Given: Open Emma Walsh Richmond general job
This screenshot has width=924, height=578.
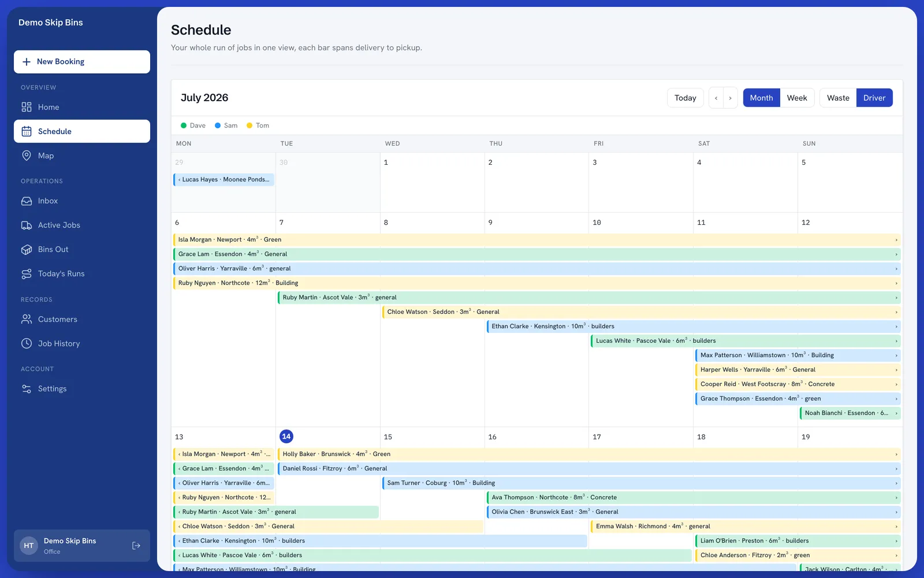Looking at the screenshot, I should [746, 526].
